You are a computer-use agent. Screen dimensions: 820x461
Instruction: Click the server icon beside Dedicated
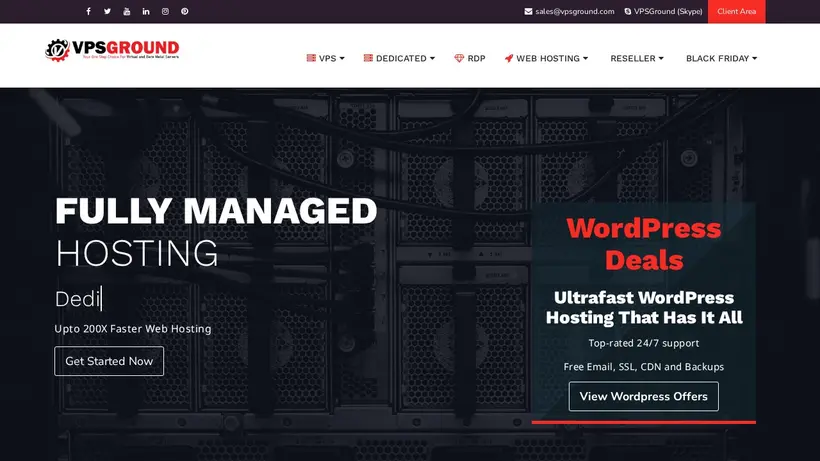(368, 58)
